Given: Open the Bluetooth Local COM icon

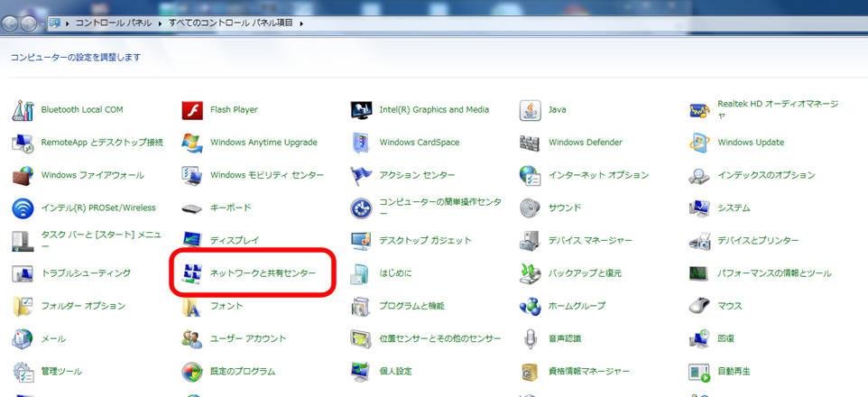Looking at the screenshot, I should point(23,110).
